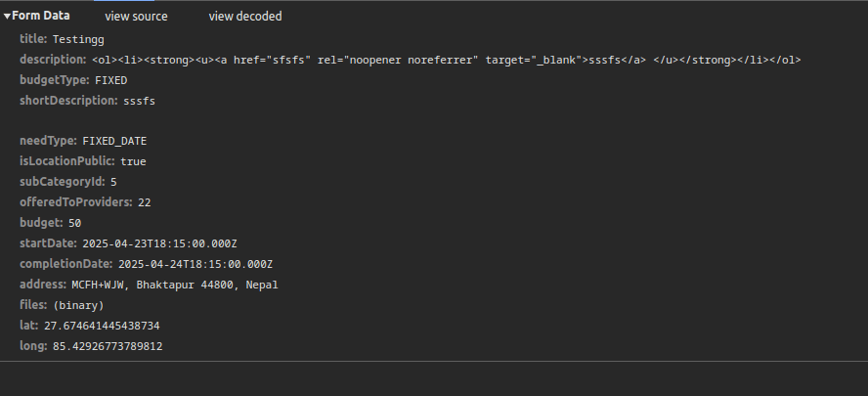Click the view source link
This screenshot has height=396, width=868.
click(136, 17)
